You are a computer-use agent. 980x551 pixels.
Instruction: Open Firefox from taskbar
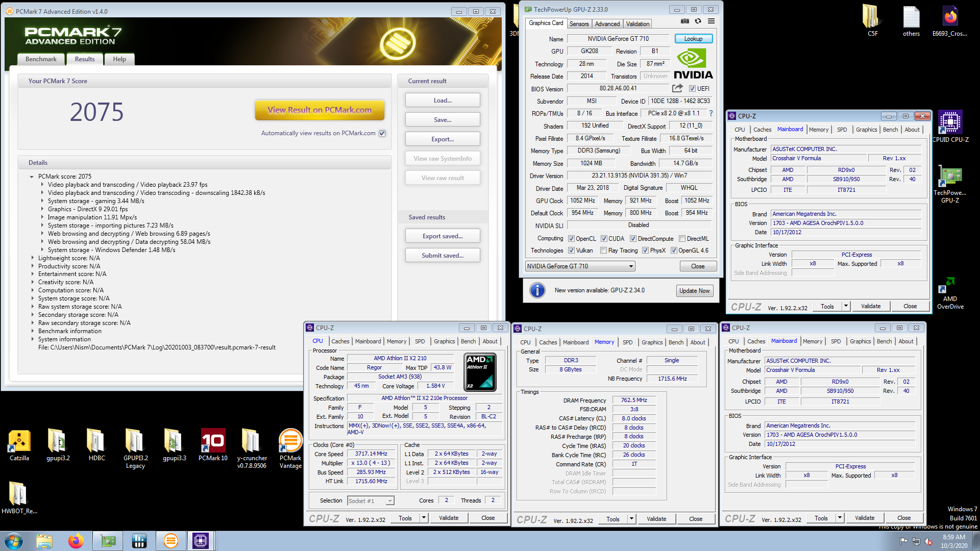[76, 541]
